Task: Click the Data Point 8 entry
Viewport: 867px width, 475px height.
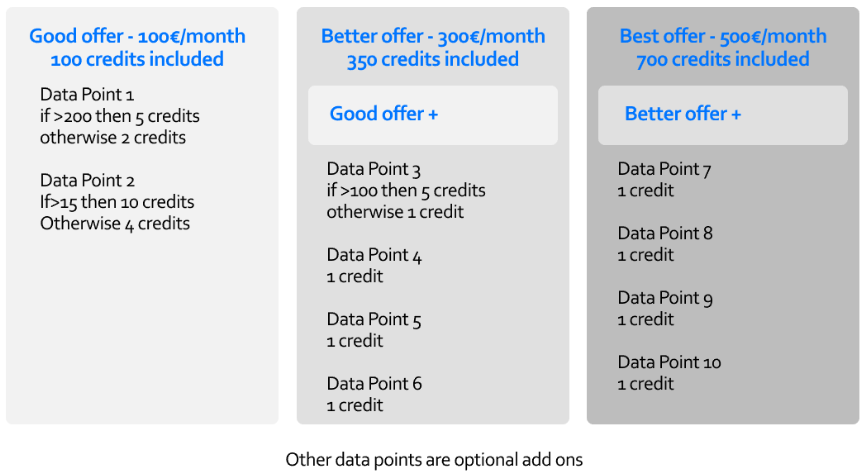Action: tap(665, 234)
